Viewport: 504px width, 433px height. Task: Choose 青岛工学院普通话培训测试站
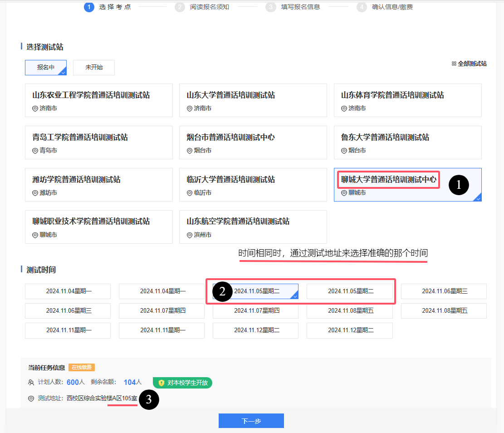click(x=98, y=143)
